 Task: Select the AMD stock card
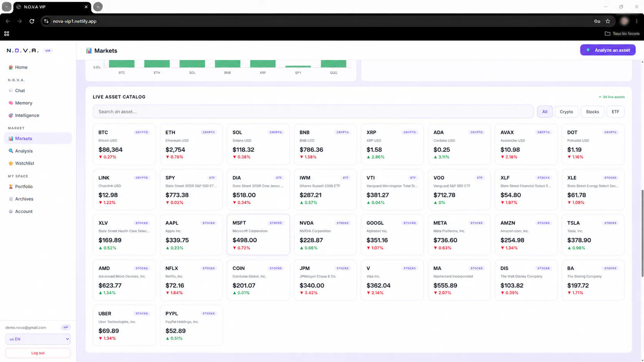[124, 280]
